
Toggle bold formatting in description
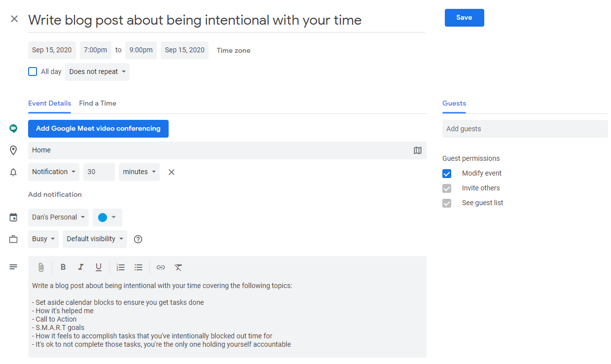click(x=63, y=267)
